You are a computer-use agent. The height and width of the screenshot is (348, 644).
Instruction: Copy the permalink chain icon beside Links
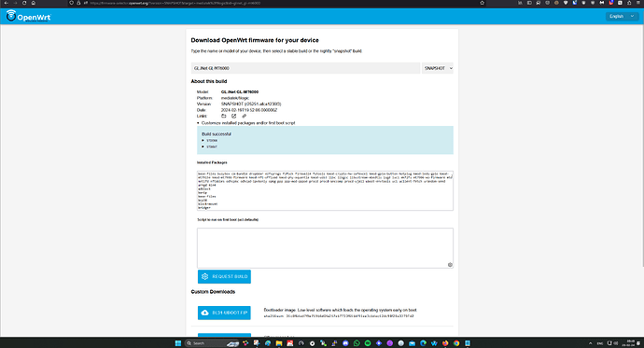[x=244, y=116]
